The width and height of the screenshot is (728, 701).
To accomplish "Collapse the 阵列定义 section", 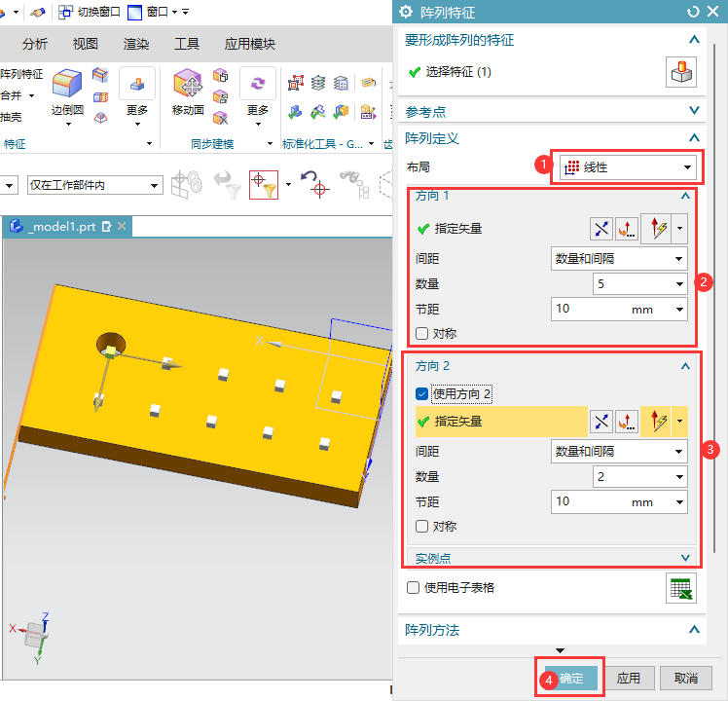I will 694,137.
